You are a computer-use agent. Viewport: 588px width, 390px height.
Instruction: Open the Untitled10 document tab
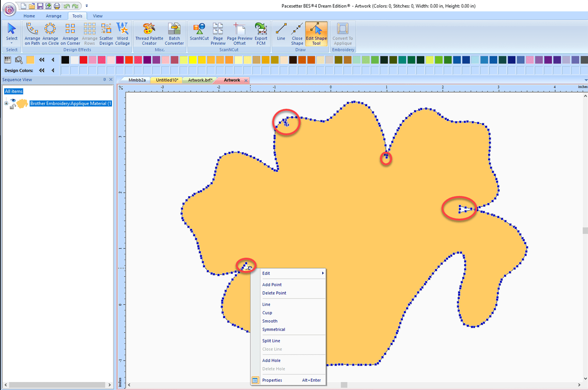[x=166, y=80]
